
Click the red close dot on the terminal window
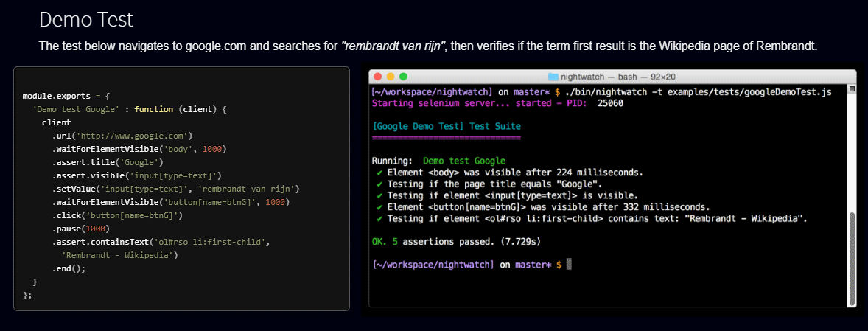tap(379, 77)
